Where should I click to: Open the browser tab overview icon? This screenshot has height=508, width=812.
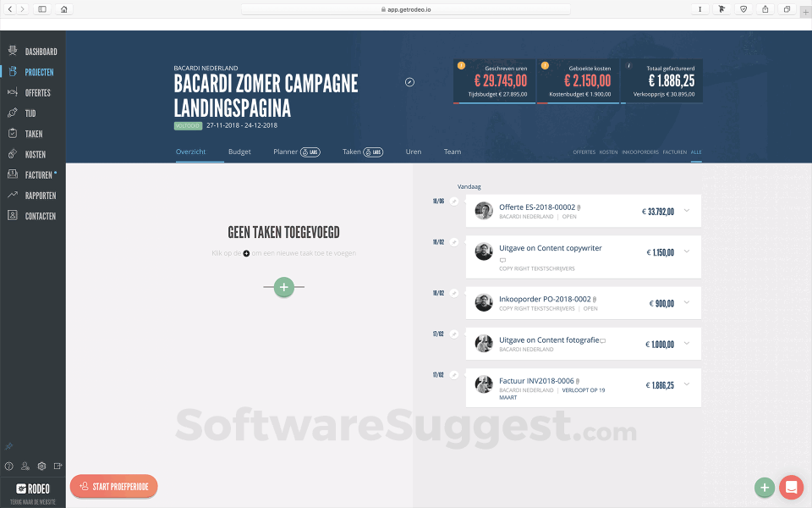click(787, 9)
